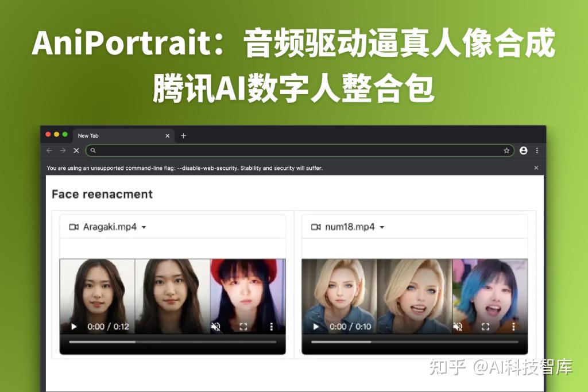Viewport: 588px width, 392px height.
Task: Open fullscreen for the Aragaki.mp4 video
Action: [x=243, y=327]
